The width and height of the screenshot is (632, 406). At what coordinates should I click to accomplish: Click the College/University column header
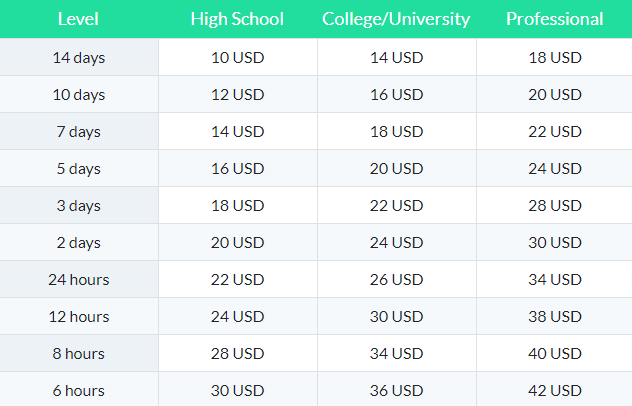click(396, 19)
